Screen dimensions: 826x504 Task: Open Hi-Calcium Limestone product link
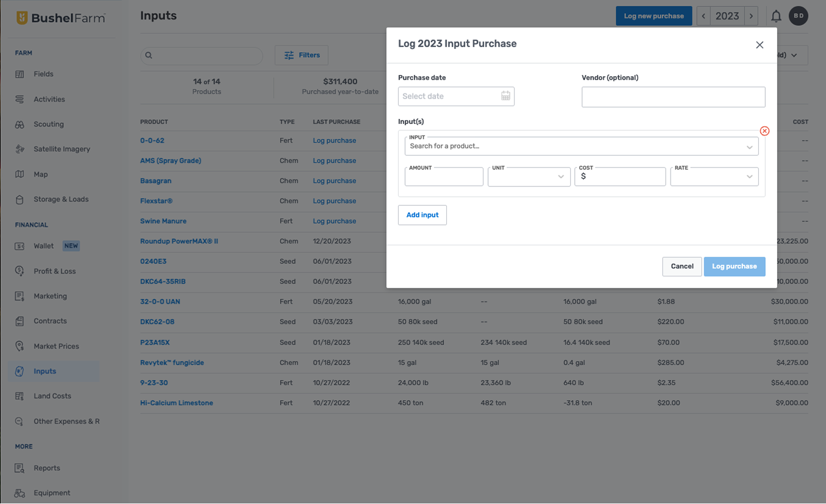pyautogui.click(x=176, y=403)
